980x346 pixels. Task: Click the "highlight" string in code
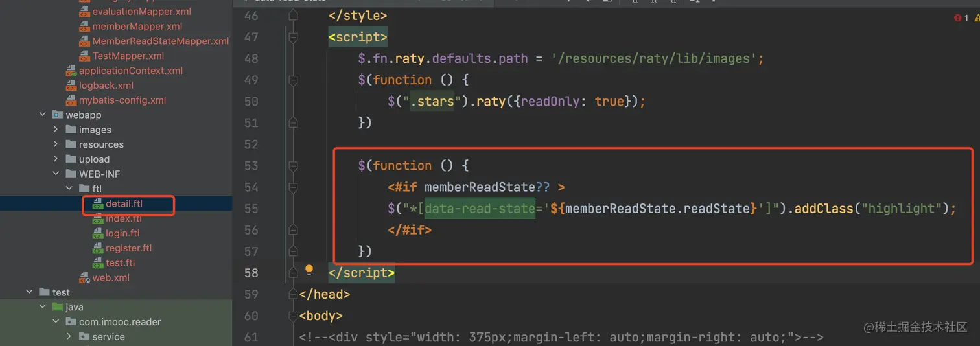[x=896, y=209]
